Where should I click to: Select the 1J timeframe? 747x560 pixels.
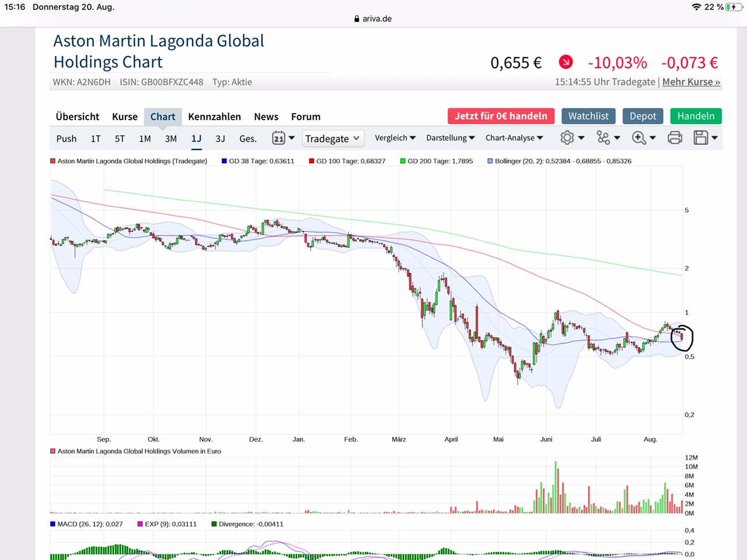pyautogui.click(x=196, y=139)
